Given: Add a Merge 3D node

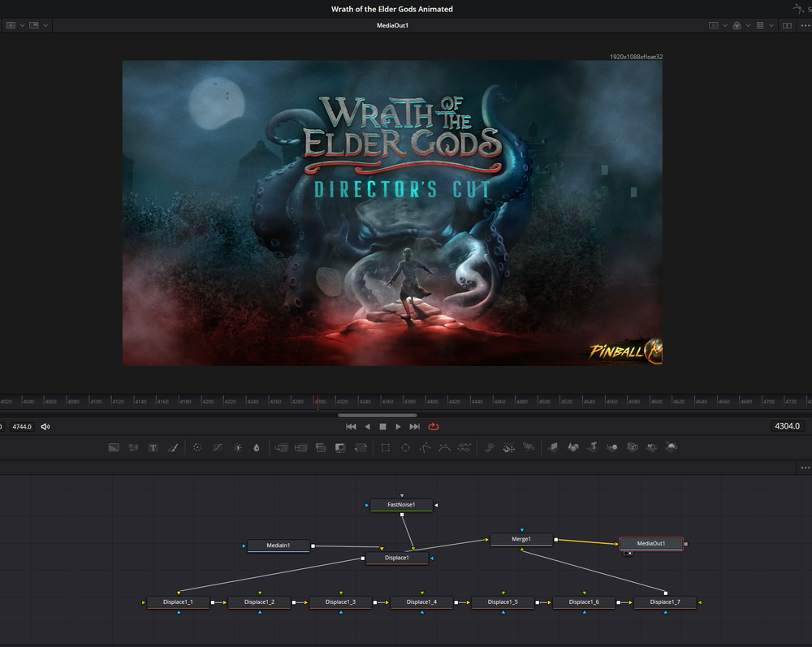Looking at the screenshot, I should pos(612,446).
